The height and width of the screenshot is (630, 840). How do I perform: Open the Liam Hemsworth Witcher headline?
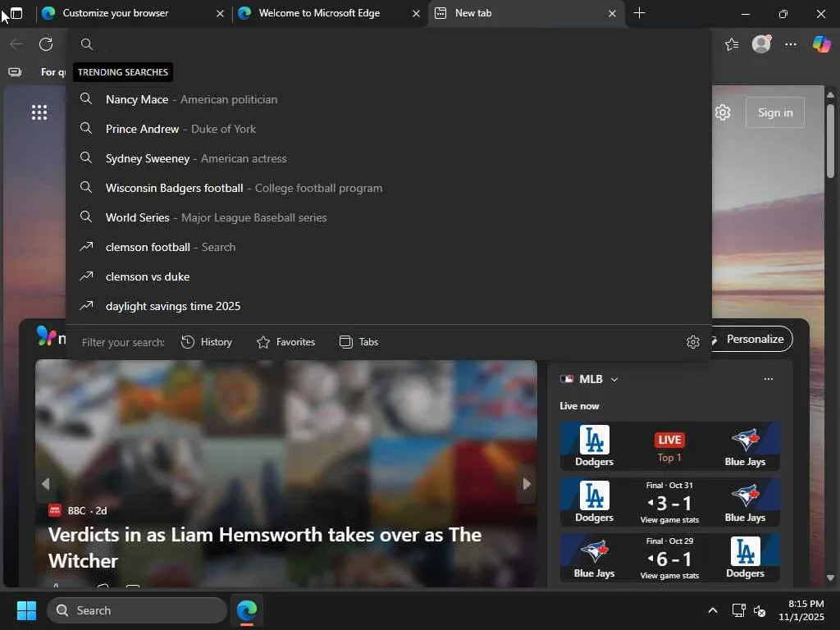265,547
